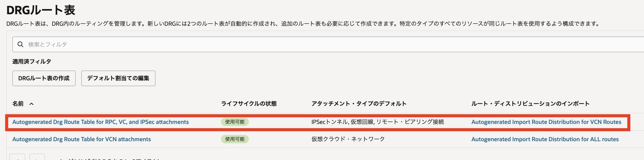Click the DRGルート表 page heading
The height and width of the screenshot is (160, 644).
(x=41, y=10)
